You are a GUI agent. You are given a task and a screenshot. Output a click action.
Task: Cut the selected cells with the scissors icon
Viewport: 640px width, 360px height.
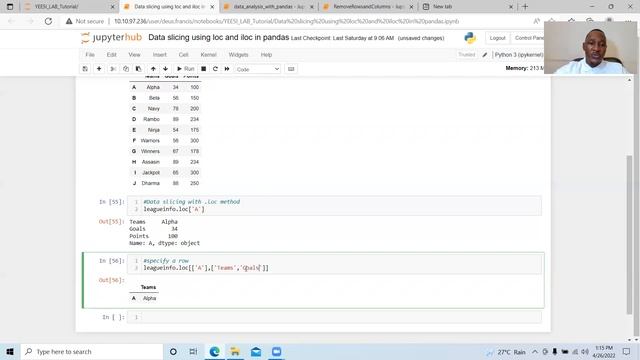pyautogui.click(x=113, y=69)
